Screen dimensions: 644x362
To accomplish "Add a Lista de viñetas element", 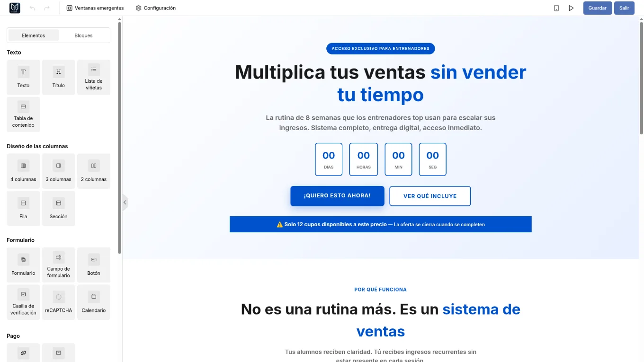I will 94,77.
